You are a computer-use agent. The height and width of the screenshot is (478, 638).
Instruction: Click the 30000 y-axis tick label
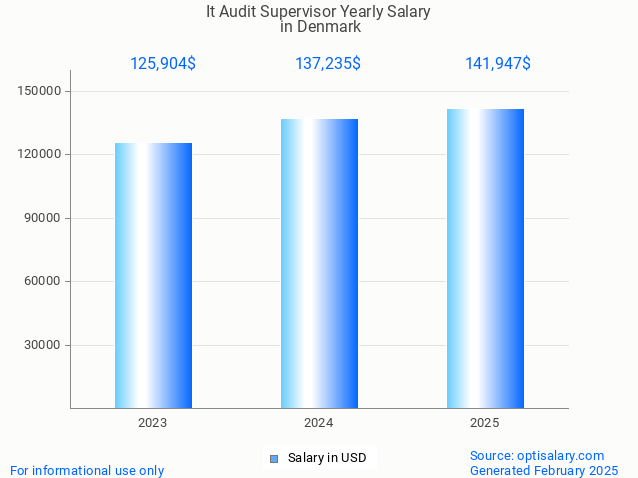click(44, 345)
